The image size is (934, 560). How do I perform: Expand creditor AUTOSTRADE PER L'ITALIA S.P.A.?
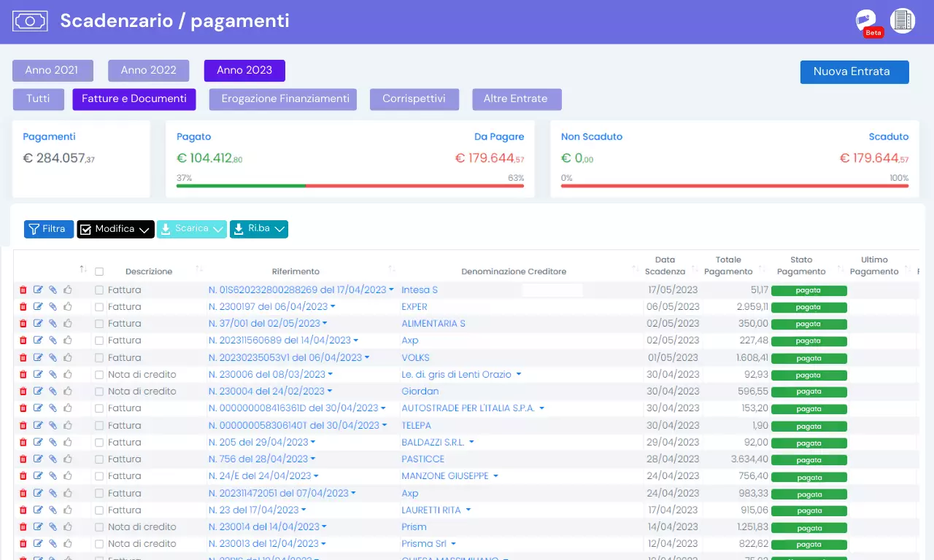(x=542, y=408)
